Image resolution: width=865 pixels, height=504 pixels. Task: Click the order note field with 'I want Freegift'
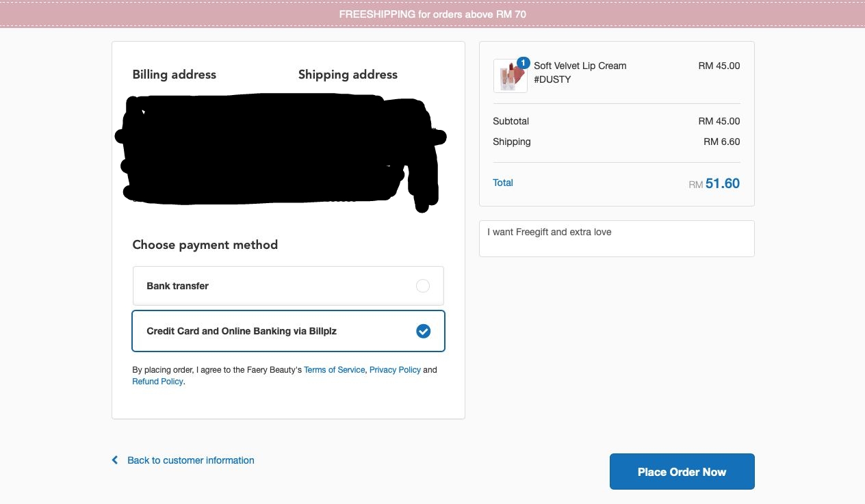coord(616,239)
